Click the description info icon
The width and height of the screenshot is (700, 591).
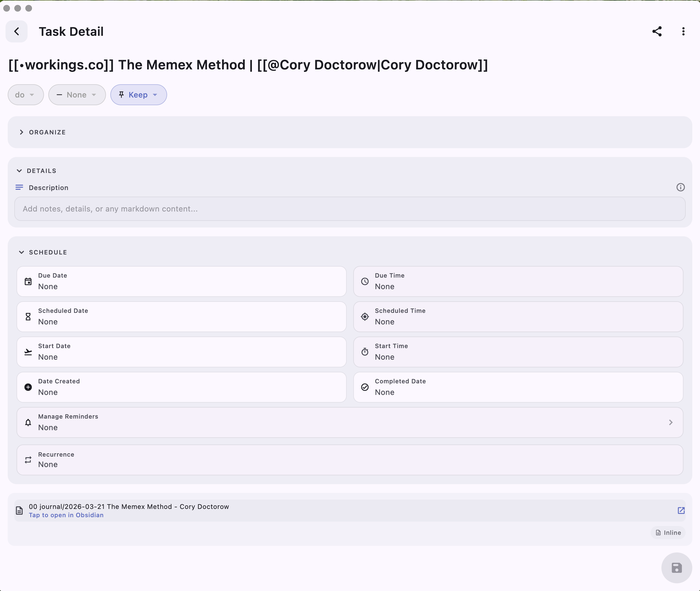[680, 187]
